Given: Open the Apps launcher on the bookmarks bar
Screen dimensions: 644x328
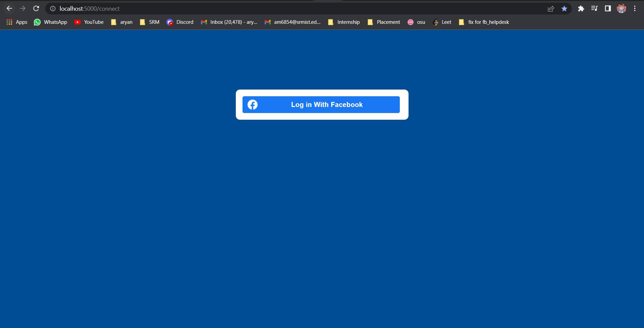Looking at the screenshot, I should click(x=16, y=22).
